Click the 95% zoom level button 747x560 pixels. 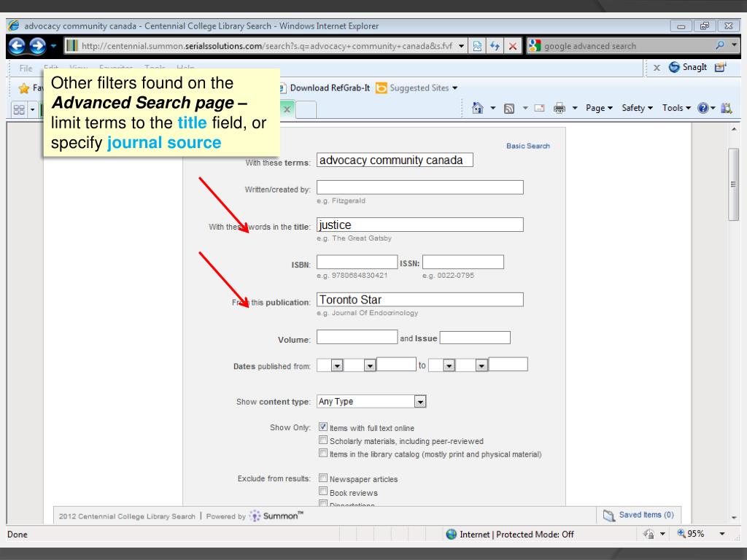[691, 534]
